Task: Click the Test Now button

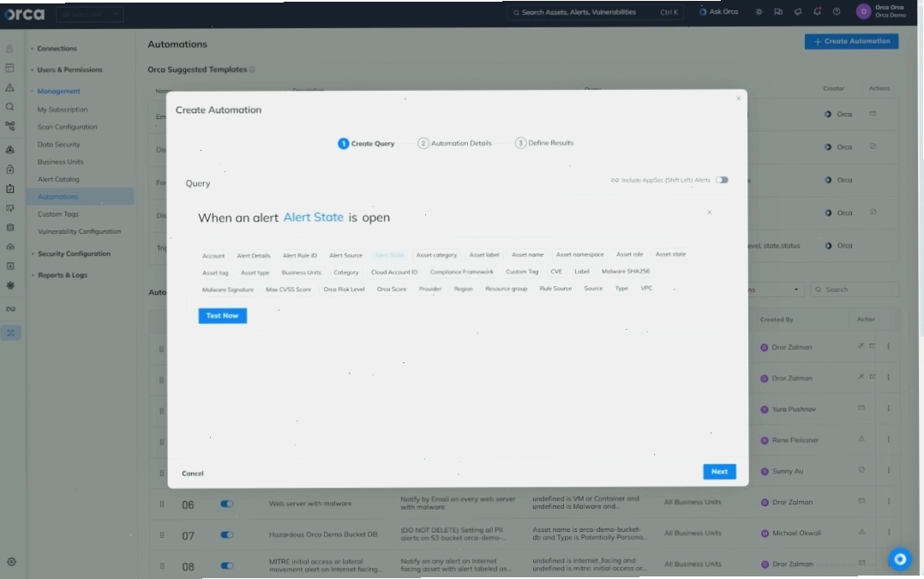Action: [x=223, y=316]
